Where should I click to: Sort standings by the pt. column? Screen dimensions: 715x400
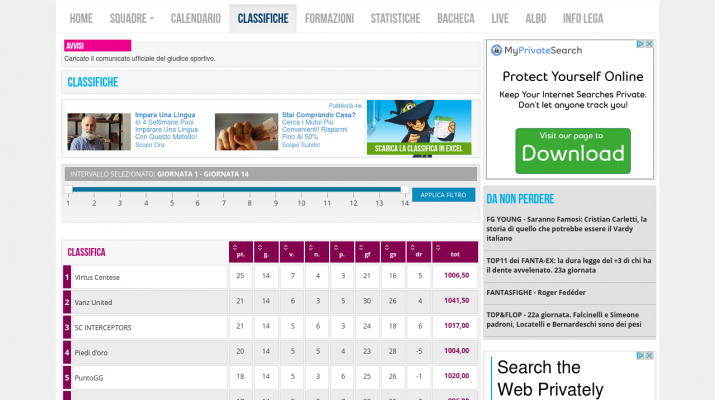point(240,251)
